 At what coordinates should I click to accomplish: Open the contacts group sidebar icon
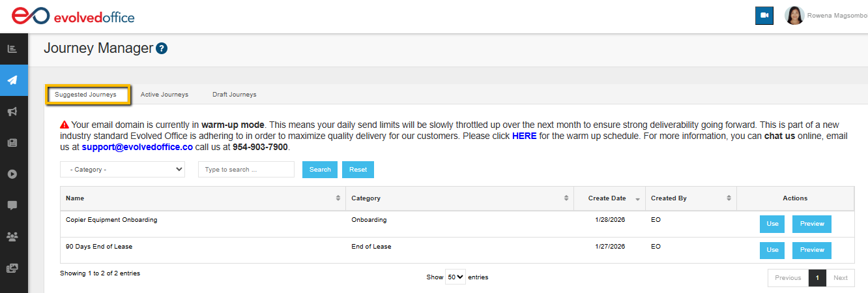(x=12, y=236)
